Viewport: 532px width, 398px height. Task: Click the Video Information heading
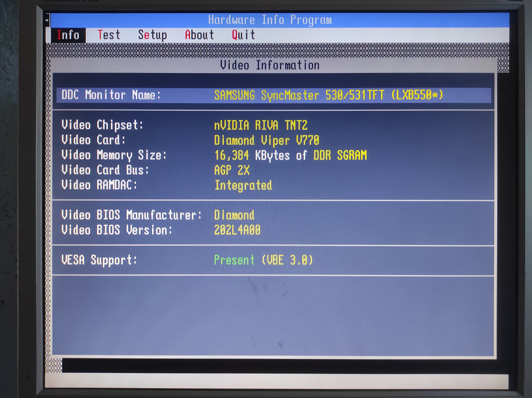pyautogui.click(x=269, y=65)
